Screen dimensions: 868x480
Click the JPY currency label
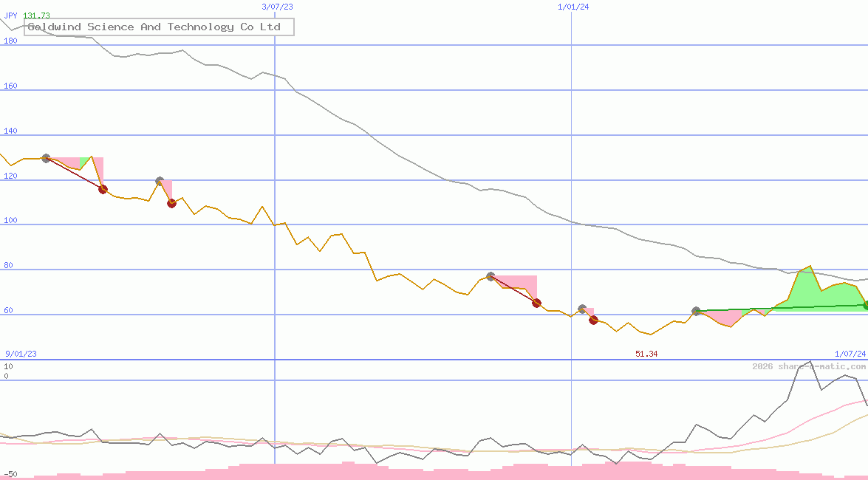(11, 16)
